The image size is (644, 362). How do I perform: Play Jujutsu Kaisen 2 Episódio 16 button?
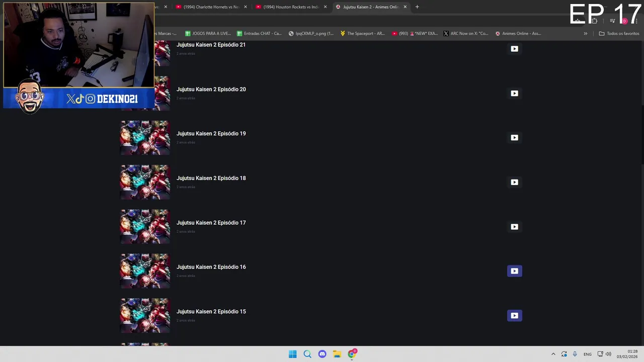coord(514,271)
